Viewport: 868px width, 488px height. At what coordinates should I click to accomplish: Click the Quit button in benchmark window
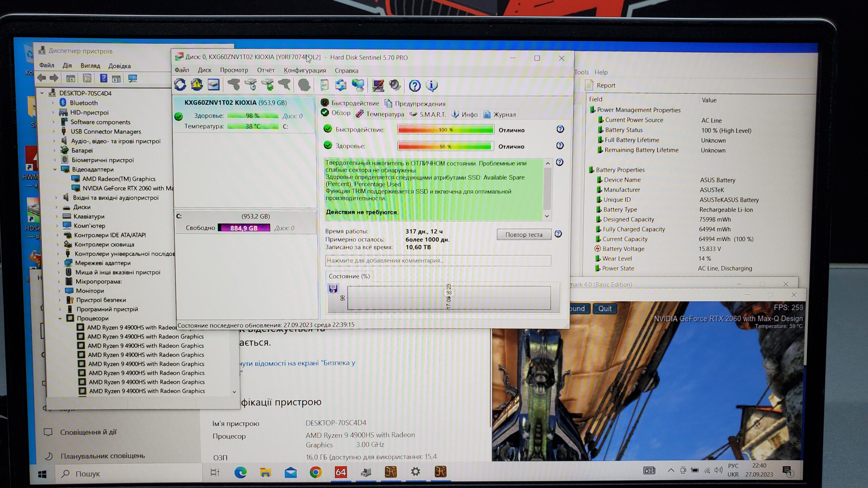tap(605, 309)
